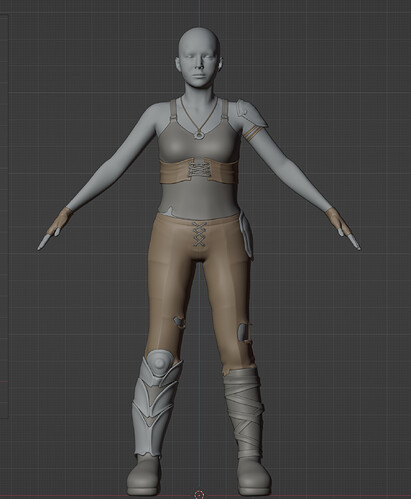Select the torn patch on screen-left thigh
The image size is (411, 499).
pyautogui.click(x=179, y=322)
